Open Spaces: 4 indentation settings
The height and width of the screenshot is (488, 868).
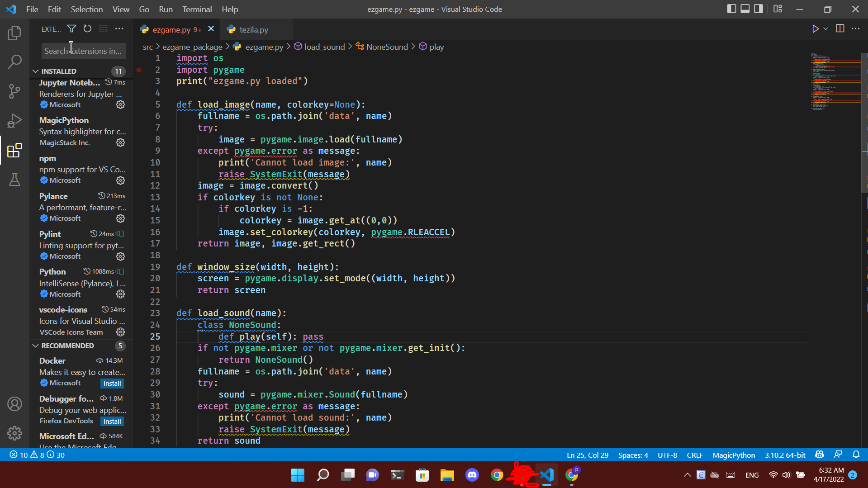click(633, 455)
